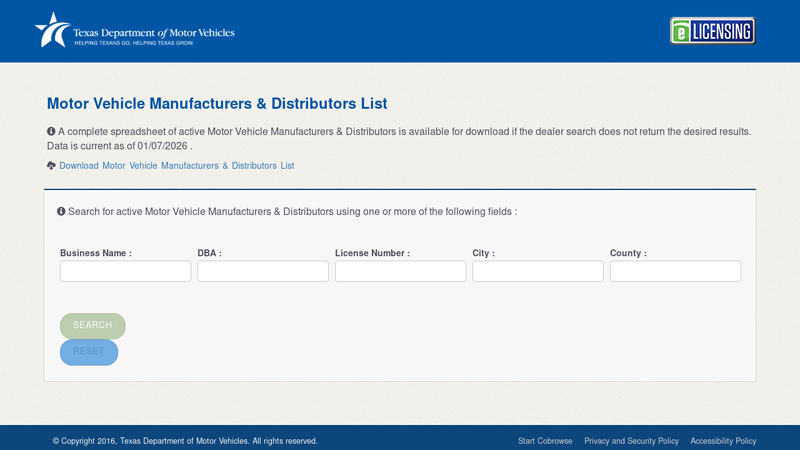Viewport: 800px width, 450px height.
Task: Focus the DBA input field
Action: [263, 271]
